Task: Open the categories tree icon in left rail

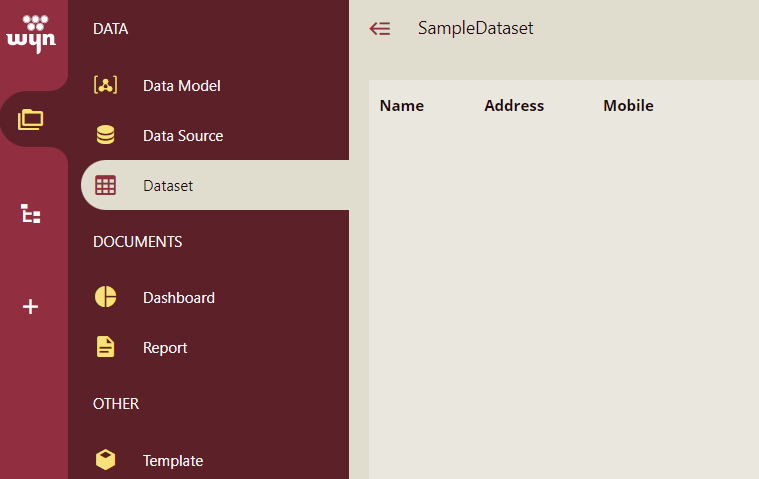Action: 31,213
